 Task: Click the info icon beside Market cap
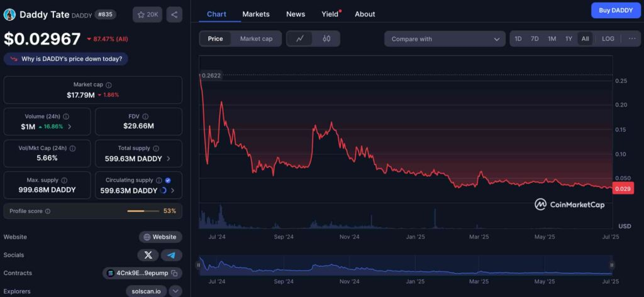109,85
